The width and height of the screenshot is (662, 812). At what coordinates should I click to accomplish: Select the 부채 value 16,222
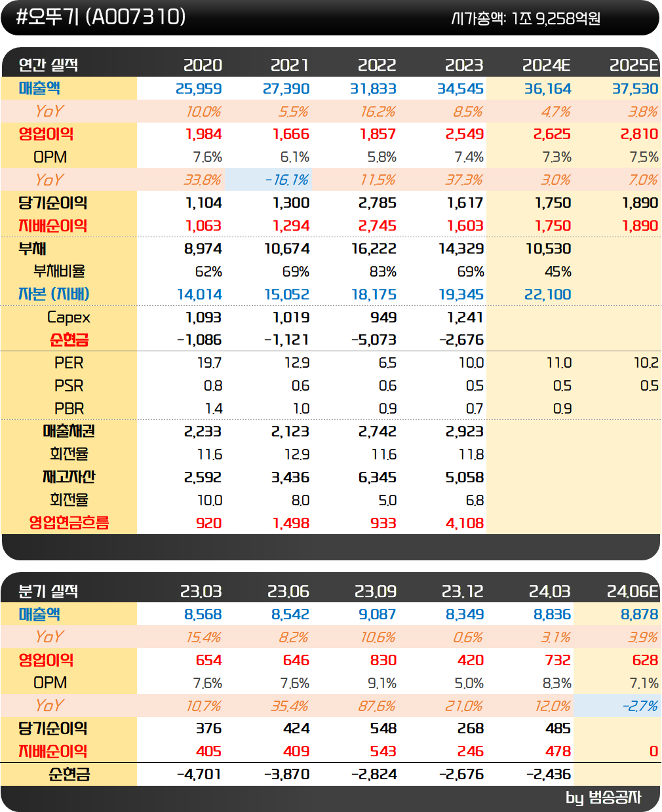point(374,248)
